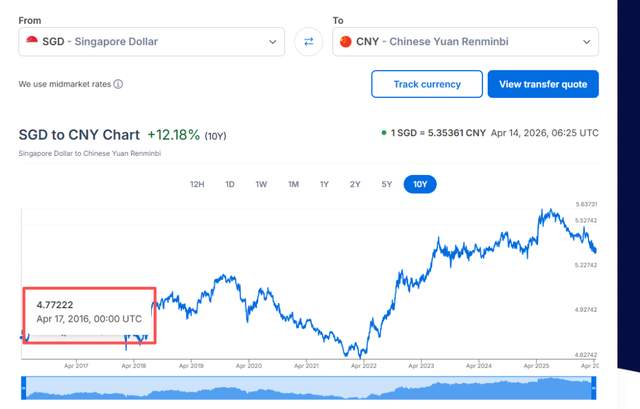This screenshot has width=640, height=409.
Task: Show the 2Y chart range
Action: coord(355,184)
